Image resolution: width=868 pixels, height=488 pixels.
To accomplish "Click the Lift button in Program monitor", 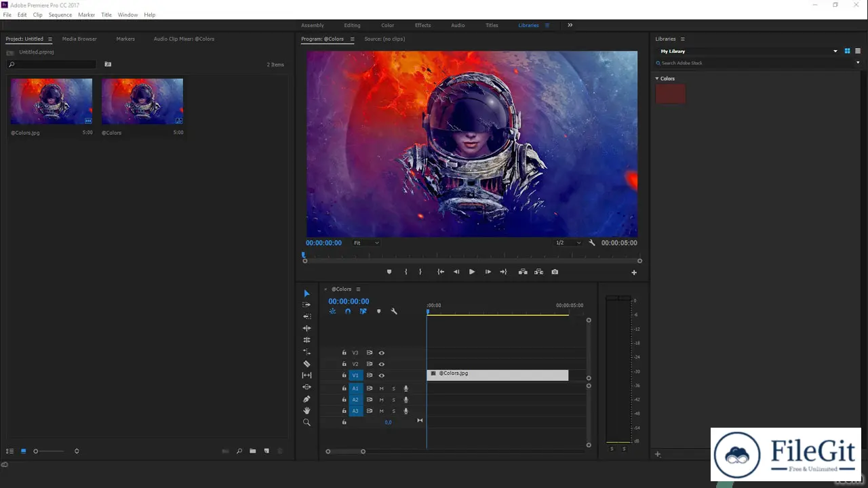I will click(523, 272).
